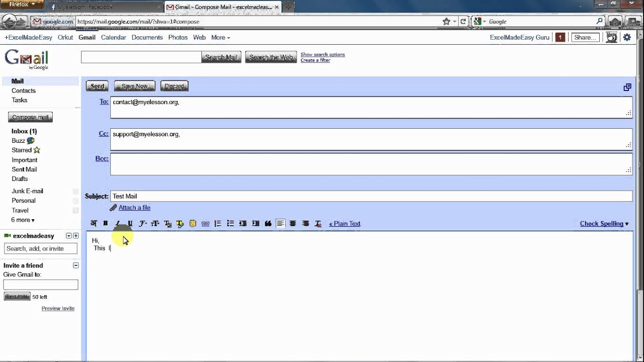Go back with Firefox back arrow

pyautogui.click(x=9, y=22)
